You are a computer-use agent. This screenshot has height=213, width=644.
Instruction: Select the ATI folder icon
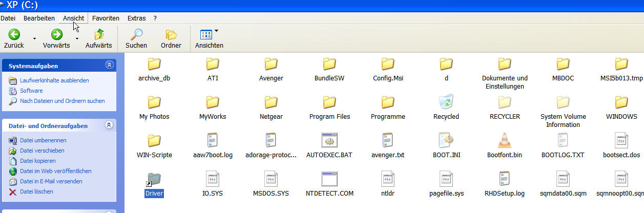213,64
